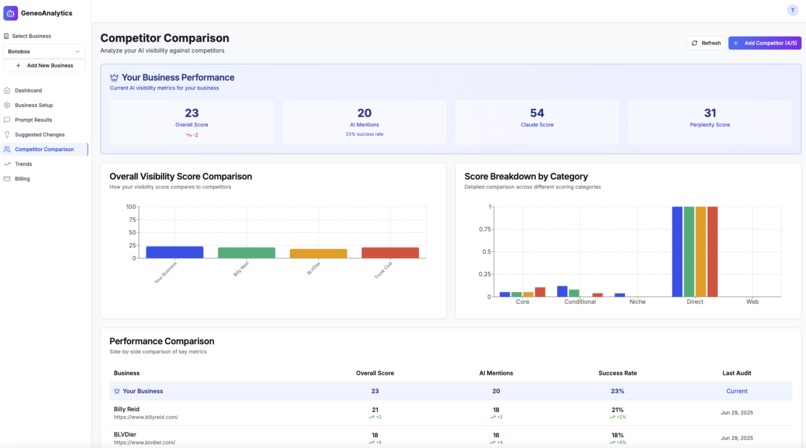Click the blue Your Business bar

click(175, 252)
